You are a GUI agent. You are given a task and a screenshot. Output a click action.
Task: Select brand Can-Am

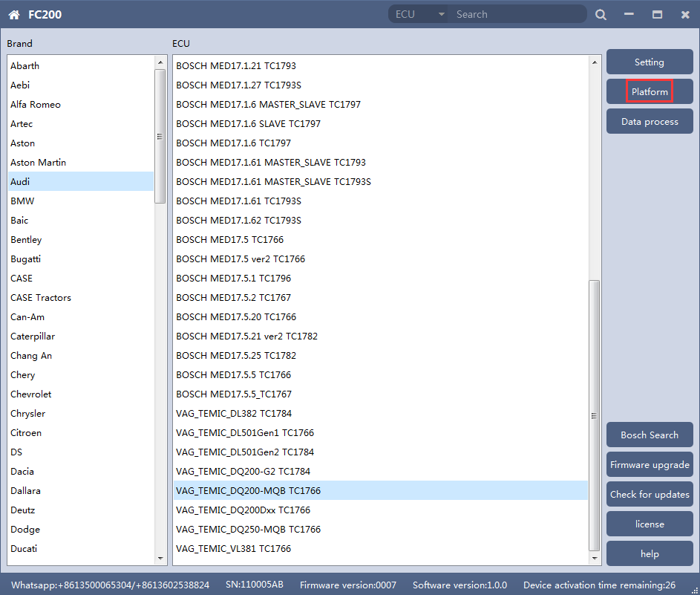coord(81,316)
